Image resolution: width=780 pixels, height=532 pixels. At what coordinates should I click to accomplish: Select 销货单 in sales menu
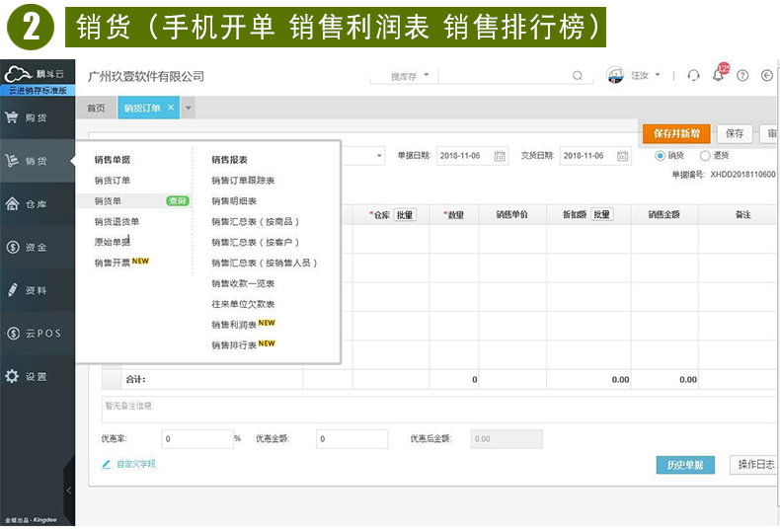108,201
